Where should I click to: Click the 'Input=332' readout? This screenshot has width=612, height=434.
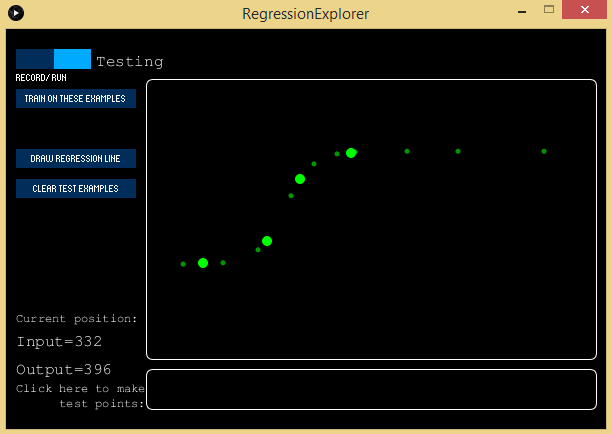pos(59,342)
